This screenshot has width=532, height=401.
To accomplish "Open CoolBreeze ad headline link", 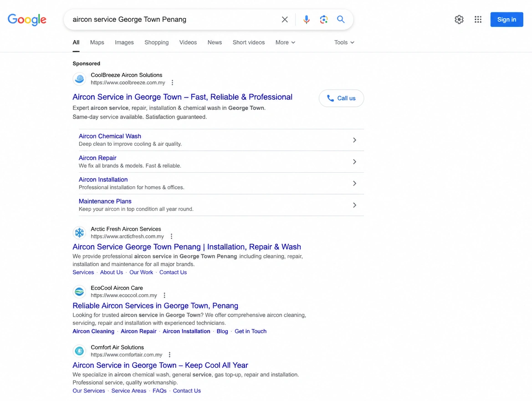I will pos(183,97).
